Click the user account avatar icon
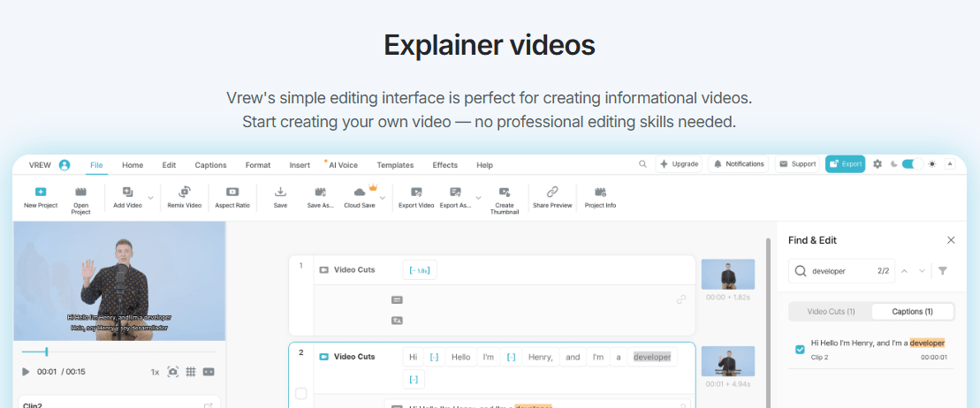980x408 pixels. (x=65, y=165)
